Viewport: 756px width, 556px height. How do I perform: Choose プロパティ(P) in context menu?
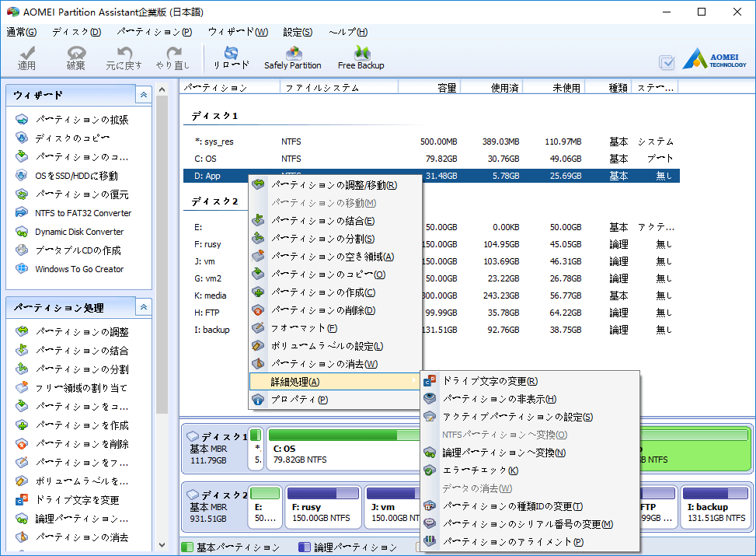pos(335,400)
